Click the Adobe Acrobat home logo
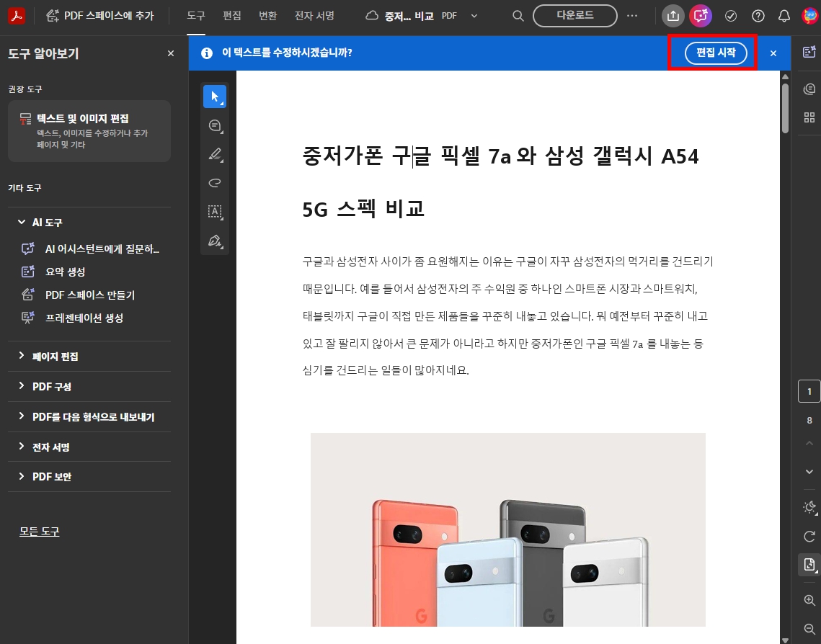821x644 pixels. tap(17, 16)
